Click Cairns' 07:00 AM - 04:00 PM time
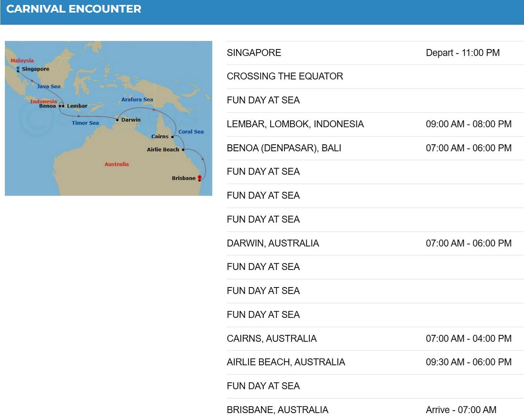The width and height of the screenshot is (524, 420). [469, 339]
